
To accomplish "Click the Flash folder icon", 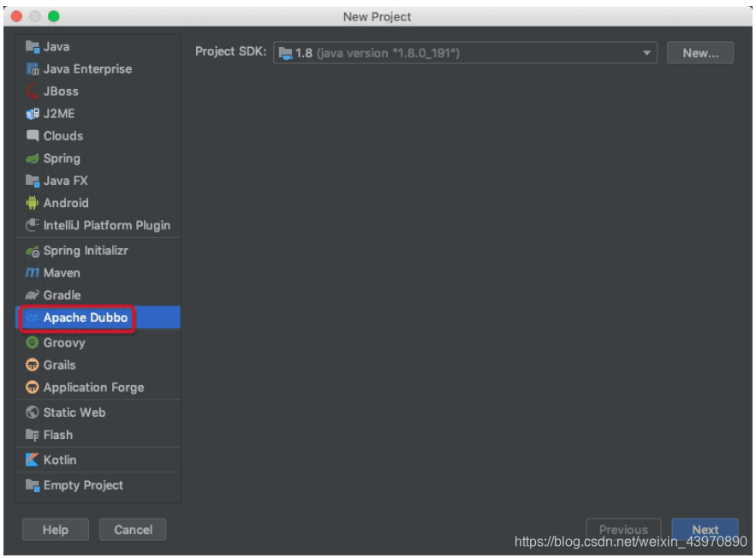I will click(33, 435).
